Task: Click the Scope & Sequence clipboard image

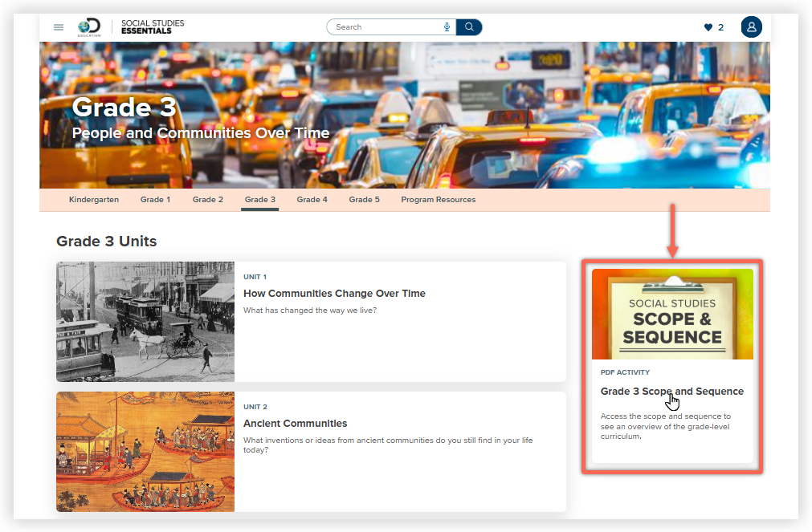Action: (672, 314)
